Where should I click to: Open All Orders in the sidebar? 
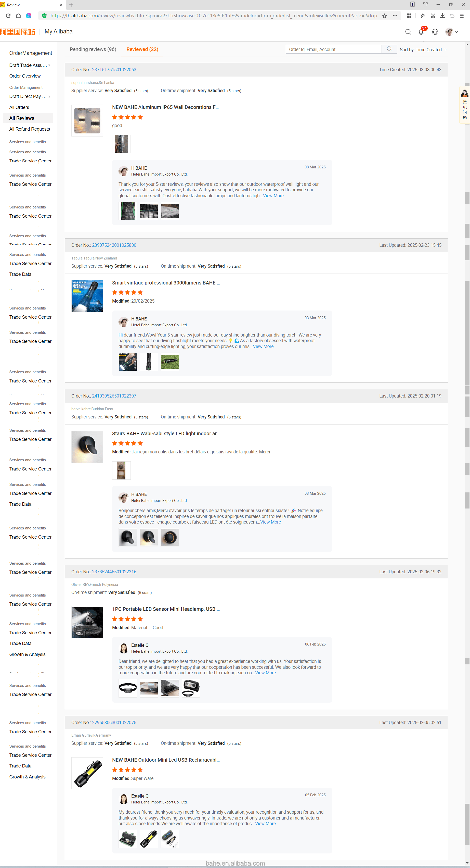coord(19,107)
